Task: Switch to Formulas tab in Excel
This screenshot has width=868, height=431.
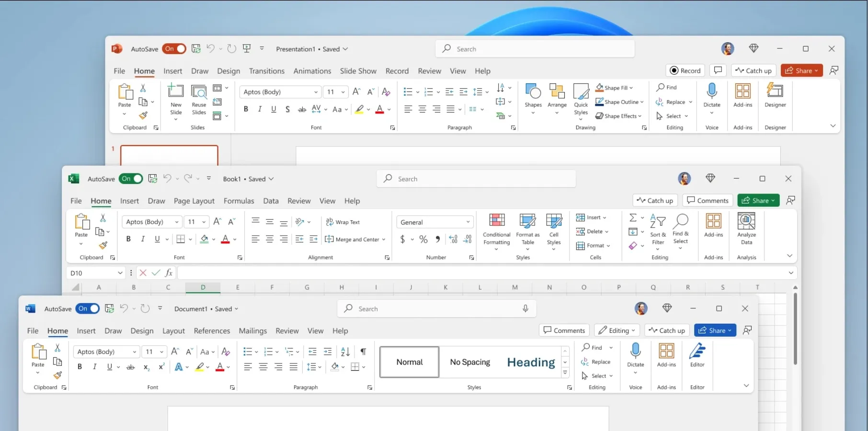Action: pyautogui.click(x=239, y=201)
